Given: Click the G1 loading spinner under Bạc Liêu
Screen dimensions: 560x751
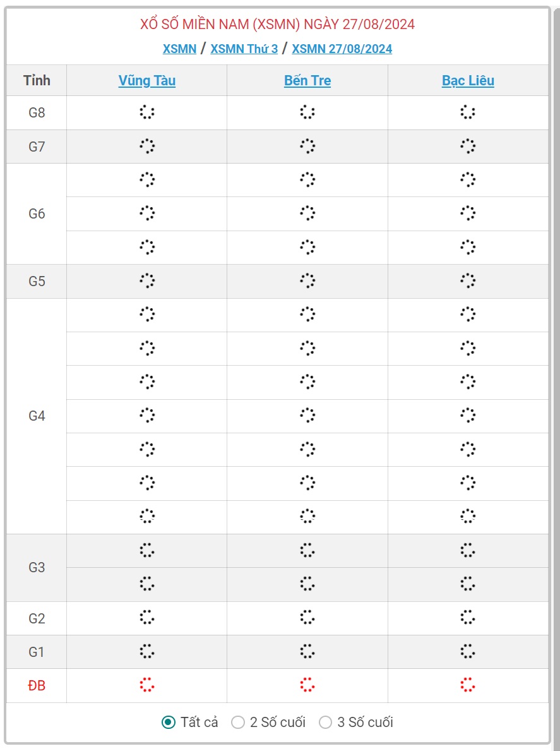Looking at the screenshot, I should pyautogui.click(x=468, y=651).
